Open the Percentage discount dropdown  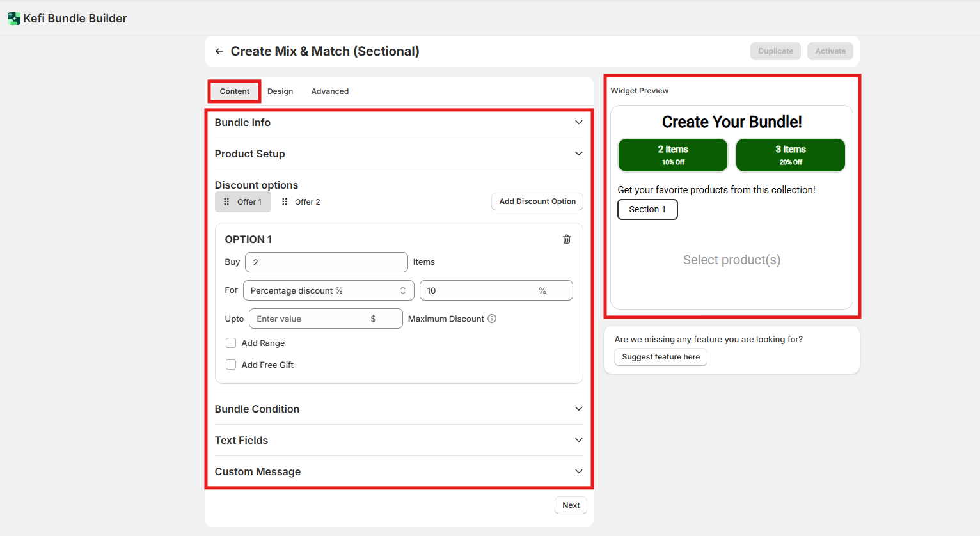point(328,290)
